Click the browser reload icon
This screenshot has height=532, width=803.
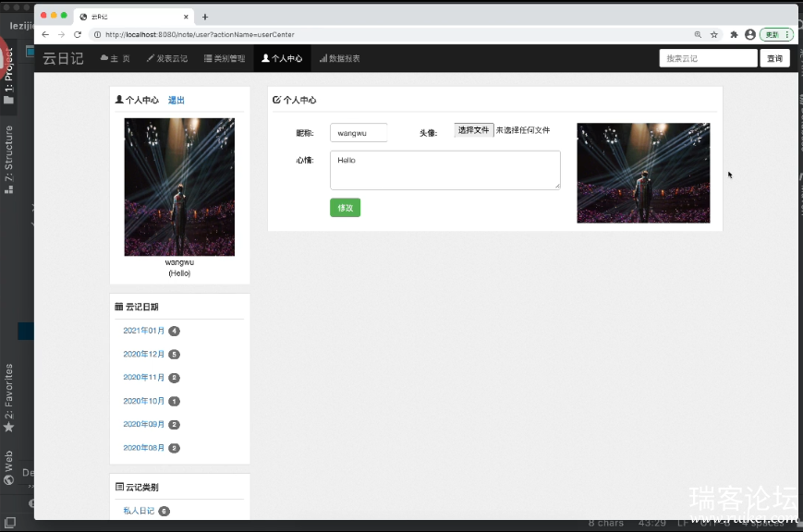tap(78, 34)
